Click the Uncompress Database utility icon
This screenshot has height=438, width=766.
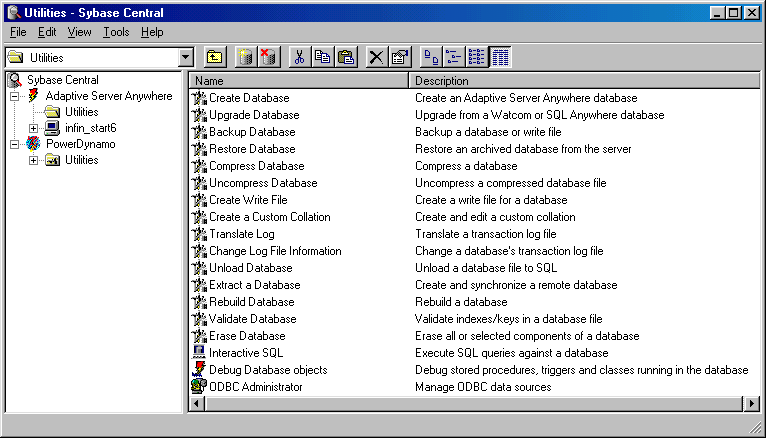(199, 183)
